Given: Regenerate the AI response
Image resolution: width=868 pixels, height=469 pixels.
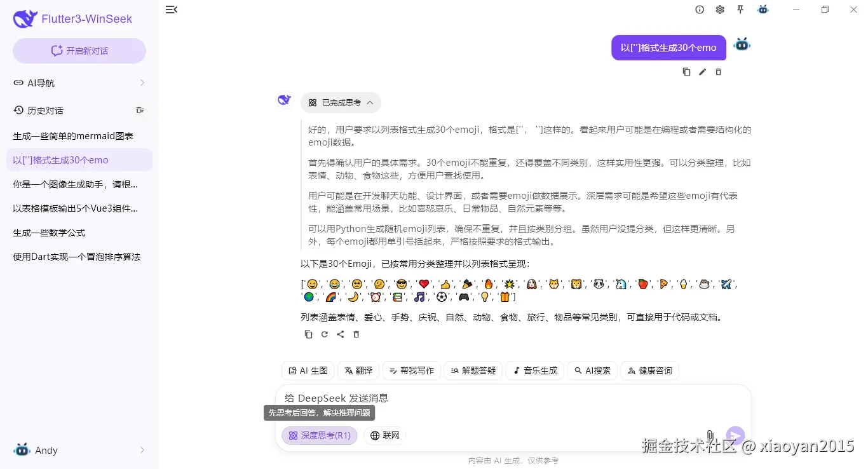Looking at the screenshot, I should pos(324,334).
